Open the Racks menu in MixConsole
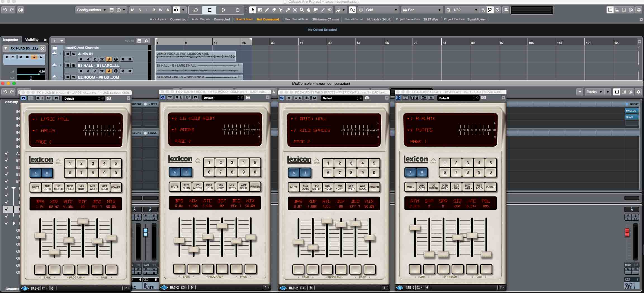 click(x=594, y=92)
